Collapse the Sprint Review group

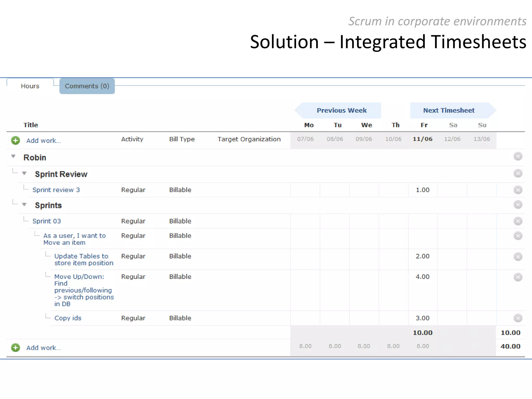pyautogui.click(x=24, y=174)
